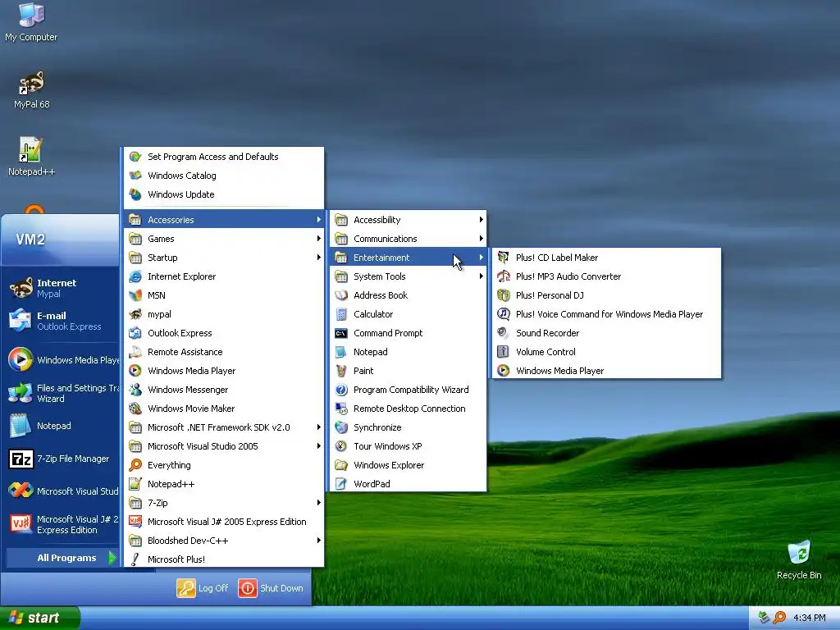Click the Everything search icon
The width and height of the screenshot is (840, 630).
(x=135, y=465)
